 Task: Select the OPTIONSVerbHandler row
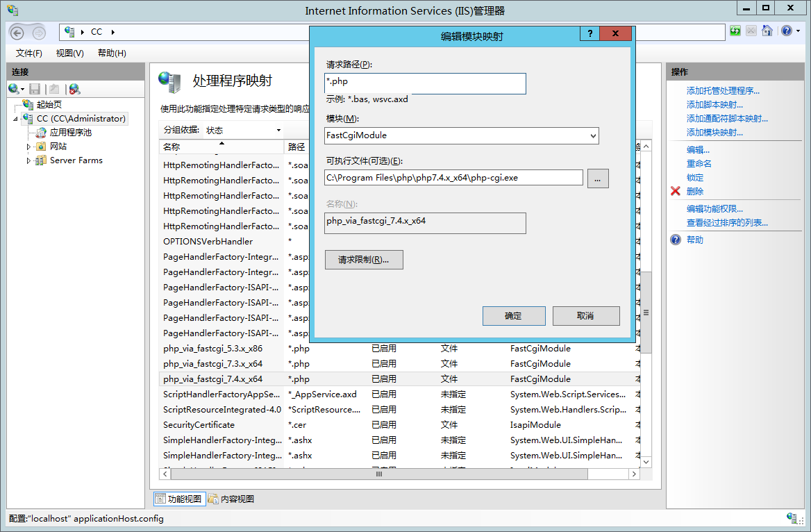click(234, 242)
